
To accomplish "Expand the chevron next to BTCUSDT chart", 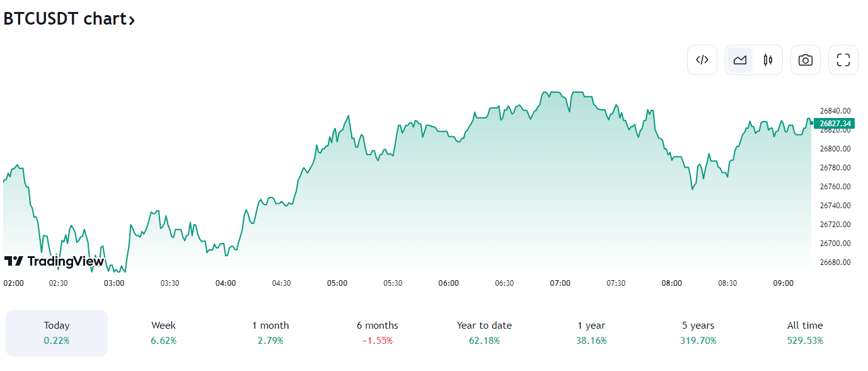I will point(132,20).
